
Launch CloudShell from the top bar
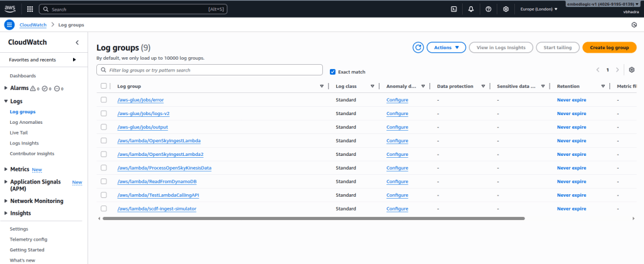coord(454,9)
